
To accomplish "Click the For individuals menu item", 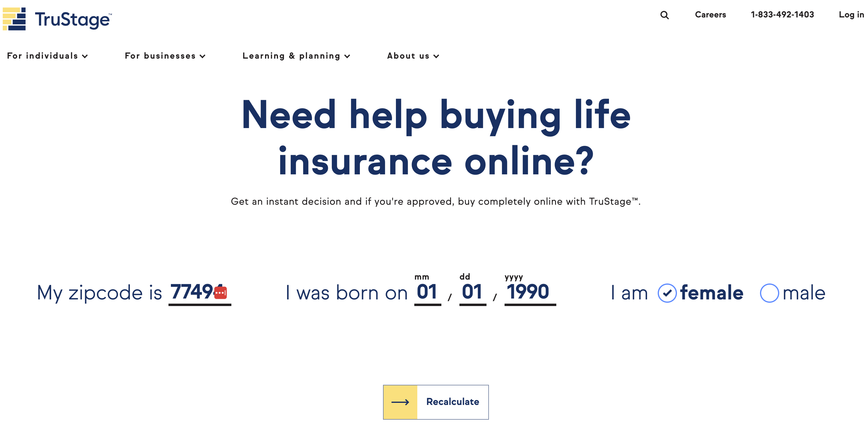I will [x=48, y=55].
